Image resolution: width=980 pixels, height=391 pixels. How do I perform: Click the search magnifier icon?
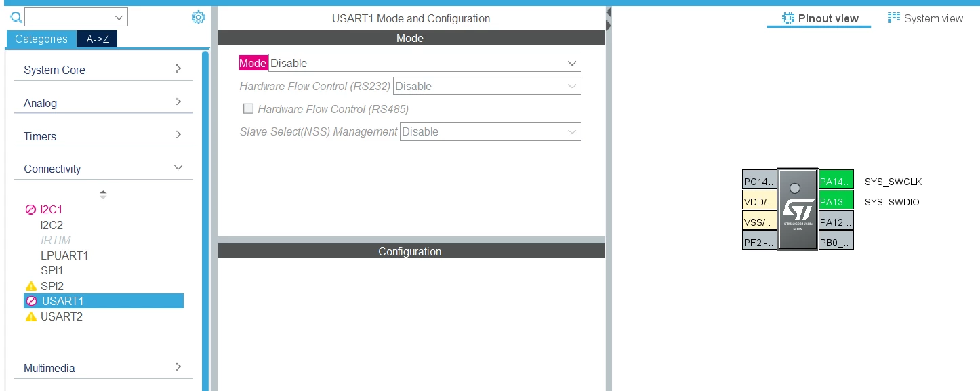[x=16, y=18]
